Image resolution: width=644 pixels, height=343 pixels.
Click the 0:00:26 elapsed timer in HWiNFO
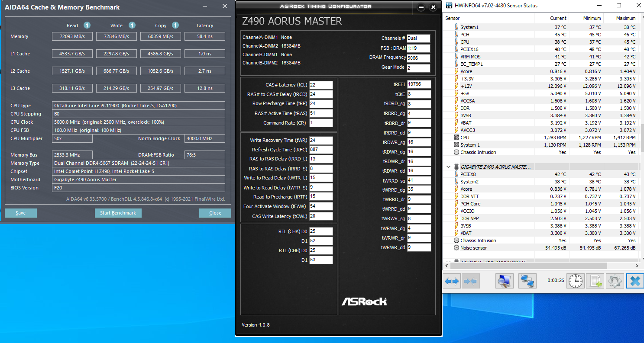[556, 280]
